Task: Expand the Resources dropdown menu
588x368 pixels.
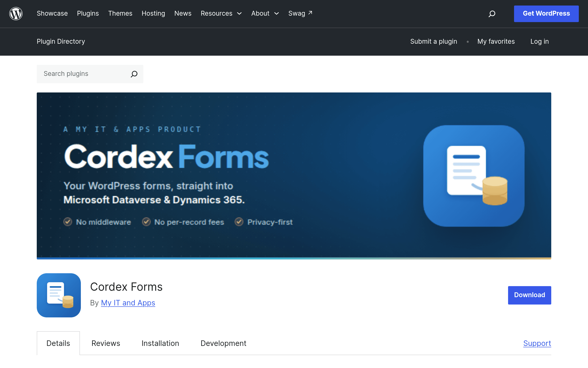Action: (x=221, y=13)
